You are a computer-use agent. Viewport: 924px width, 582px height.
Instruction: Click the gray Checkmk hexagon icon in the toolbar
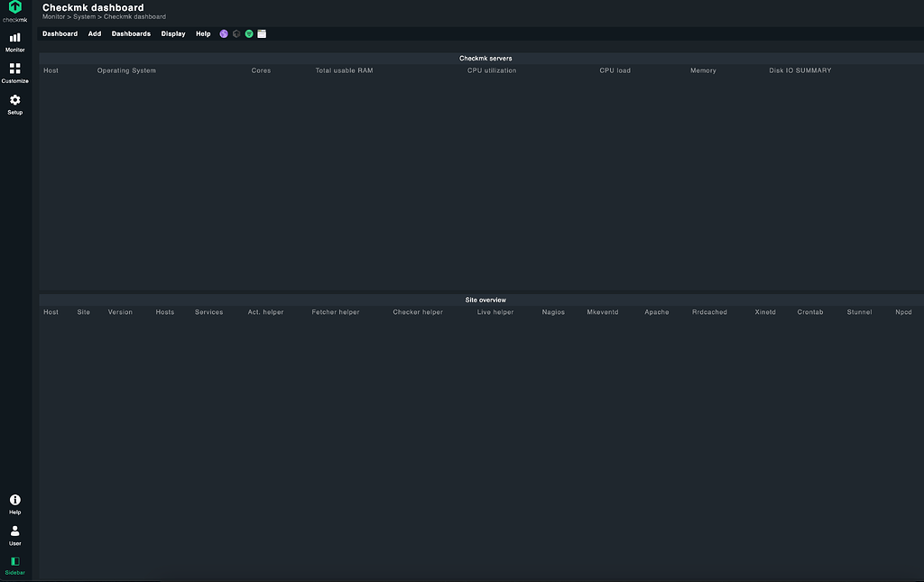[236, 33]
